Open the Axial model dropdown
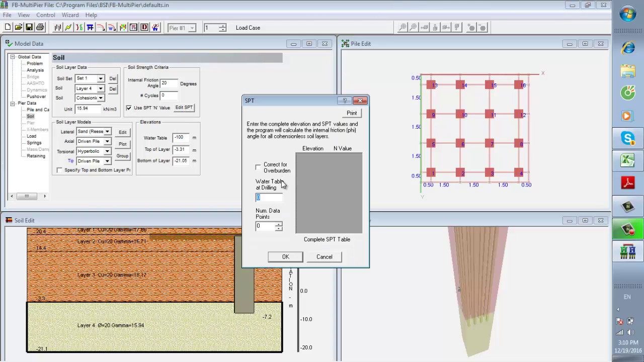The width and height of the screenshot is (644, 362). pyautogui.click(x=107, y=141)
